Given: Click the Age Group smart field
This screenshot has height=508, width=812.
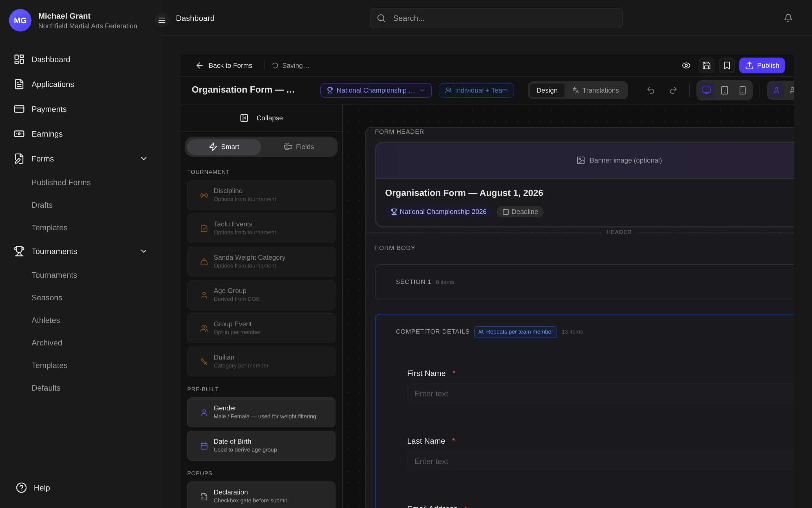Looking at the screenshot, I should coord(261,295).
